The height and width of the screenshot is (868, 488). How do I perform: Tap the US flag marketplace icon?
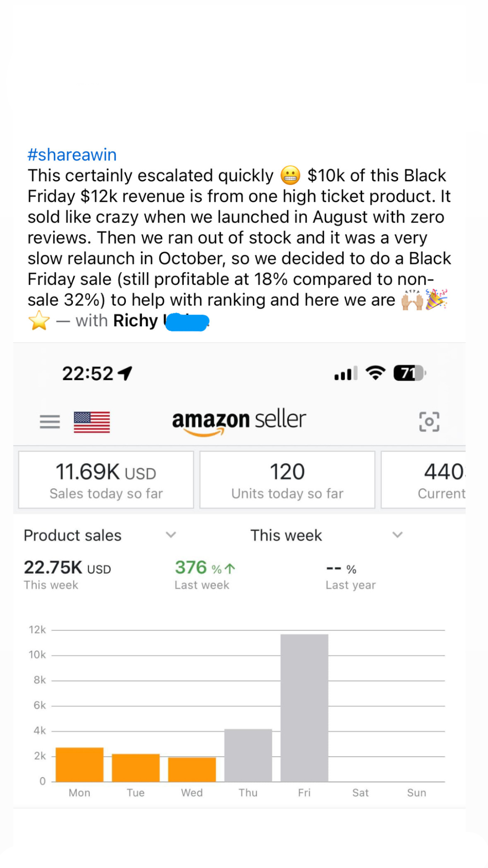click(x=91, y=422)
